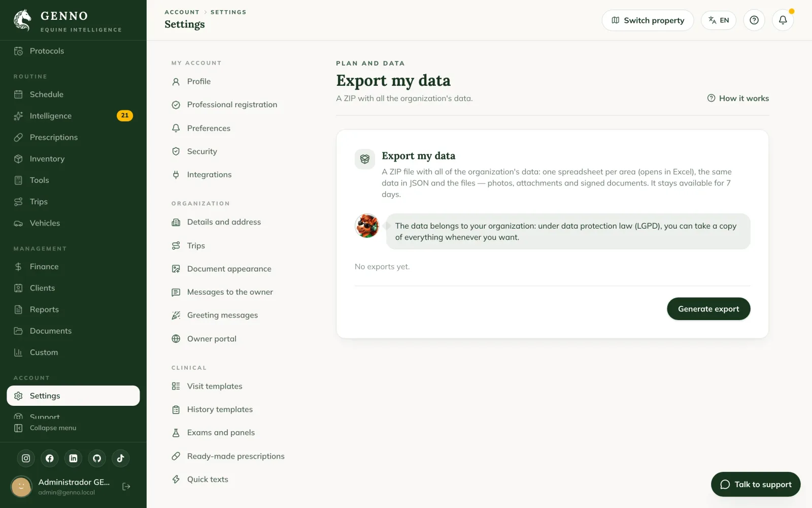The image size is (812, 508).
Task: Open Inventory in the sidebar
Action: click(x=73, y=158)
